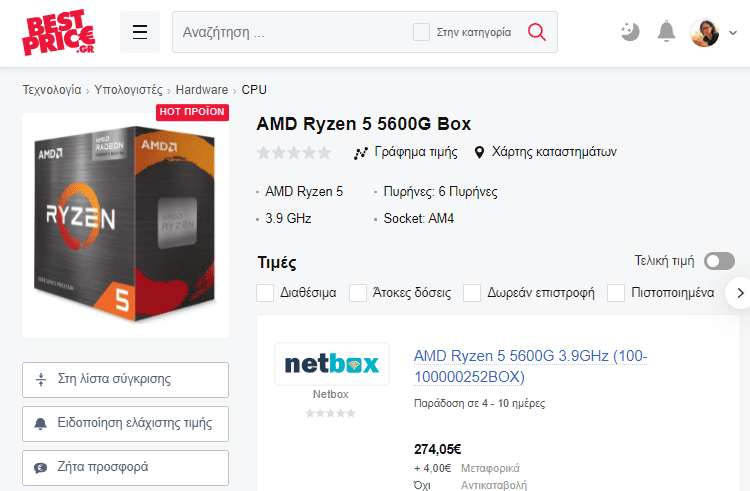This screenshot has width=750, height=491.
Task: Click the Αντικαταβολή label
Action: click(x=494, y=485)
